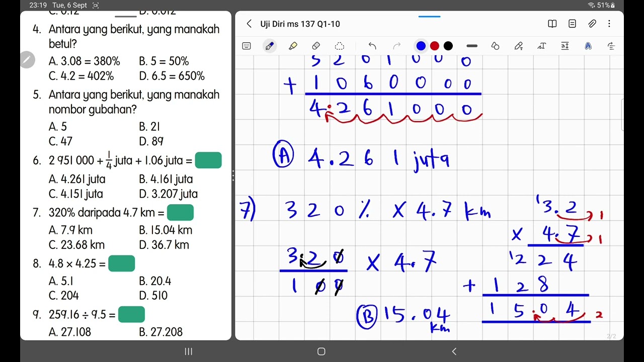
Task: Tap the battery 51% status indicator
Action: pyautogui.click(x=606, y=5)
